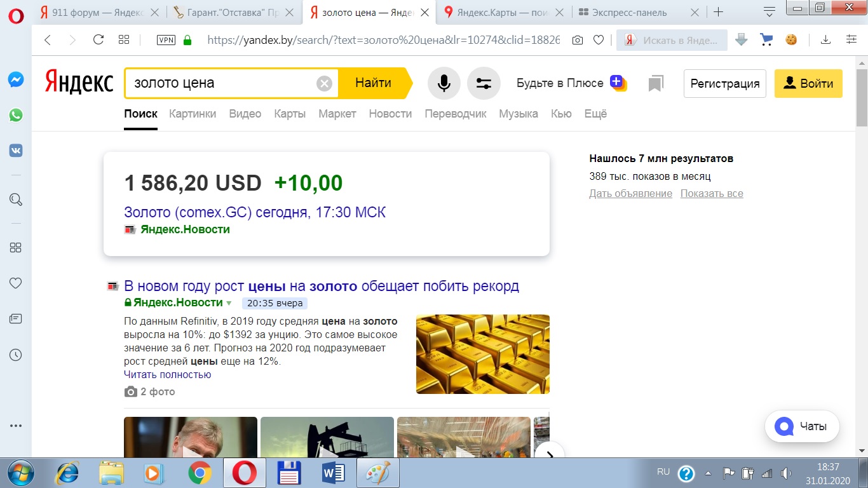Open the personal news icon in sidebar
868x488 pixels.
click(x=16, y=319)
